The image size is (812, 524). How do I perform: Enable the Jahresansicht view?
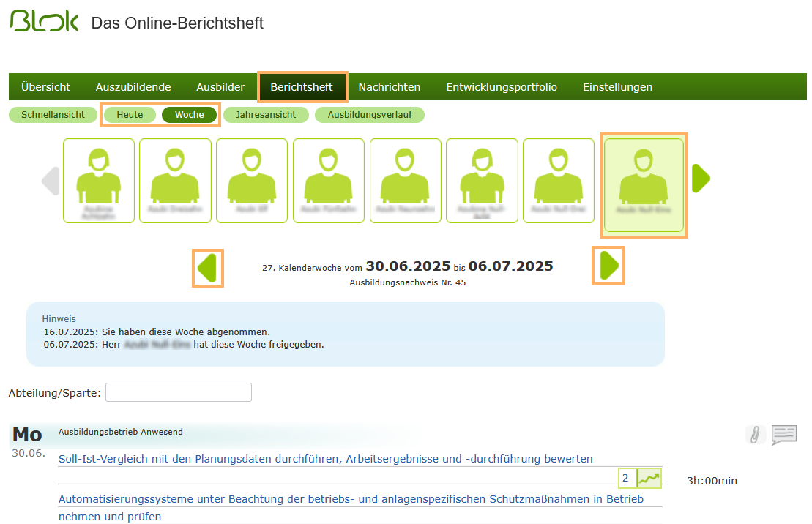click(x=267, y=114)
